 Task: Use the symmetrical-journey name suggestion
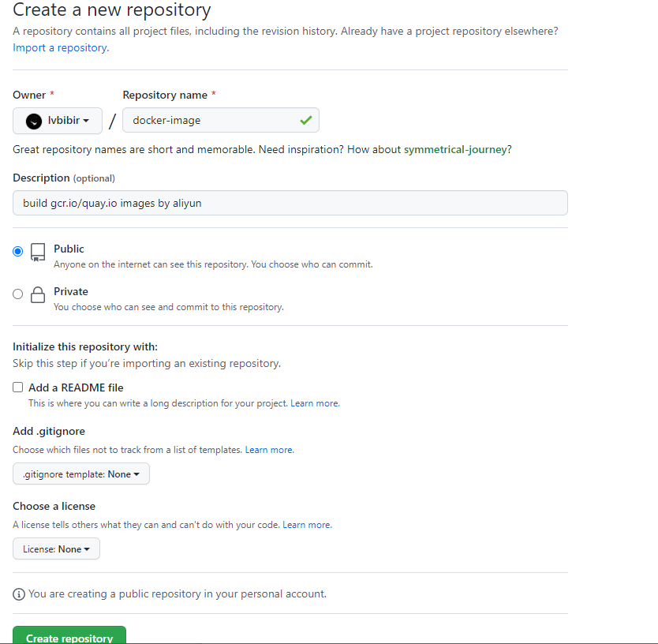point(455,149)
